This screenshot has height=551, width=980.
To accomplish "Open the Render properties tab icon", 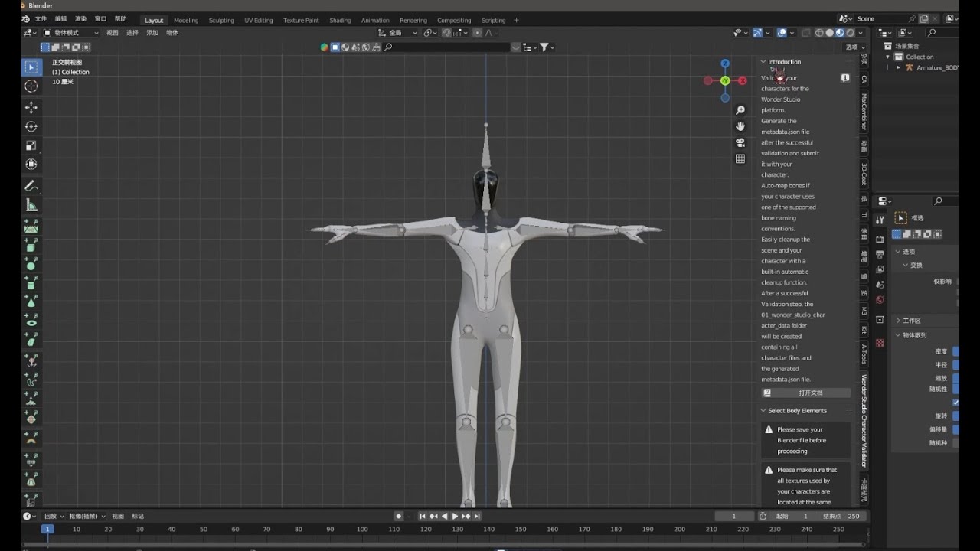I will pos(880,240).
